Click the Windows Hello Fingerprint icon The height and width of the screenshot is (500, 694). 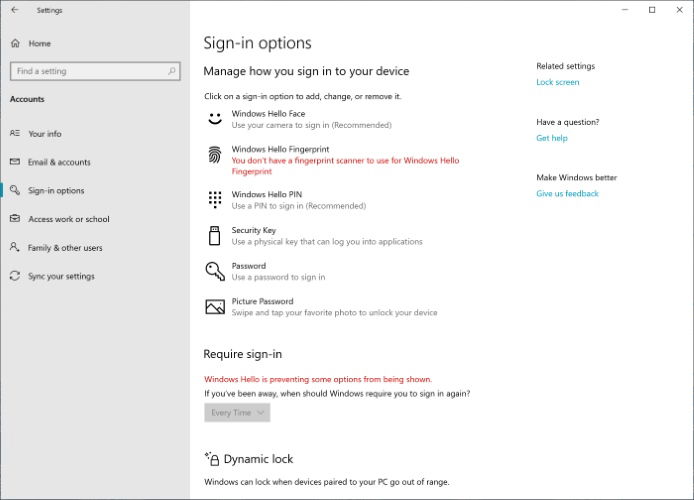[215, 155]
